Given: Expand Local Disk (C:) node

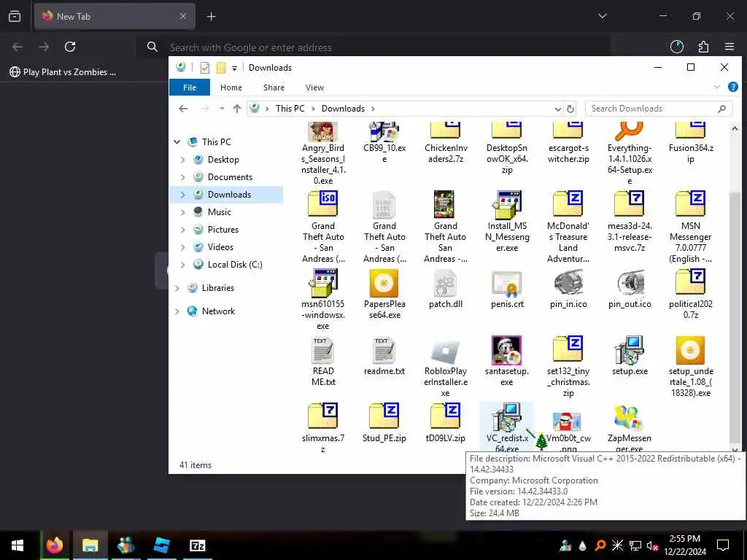Looking at the screenshot, I should (183, 265).
